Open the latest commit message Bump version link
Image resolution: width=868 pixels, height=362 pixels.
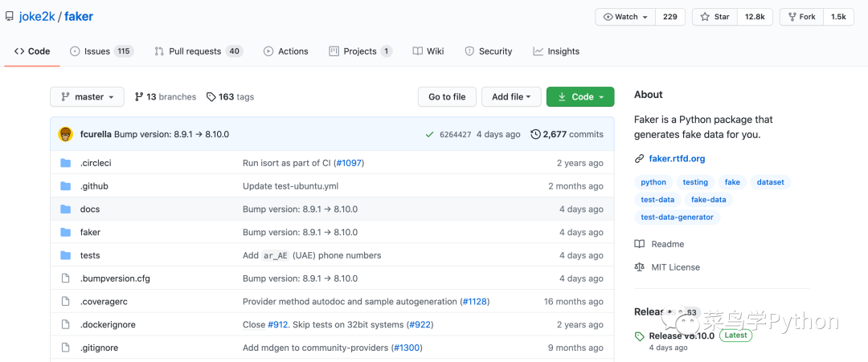pos(172,134)
